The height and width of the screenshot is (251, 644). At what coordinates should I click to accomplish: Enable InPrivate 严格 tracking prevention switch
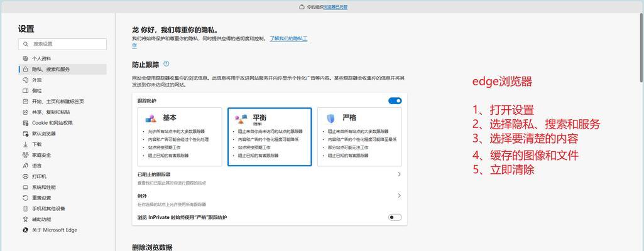click(x=395, y=217)
